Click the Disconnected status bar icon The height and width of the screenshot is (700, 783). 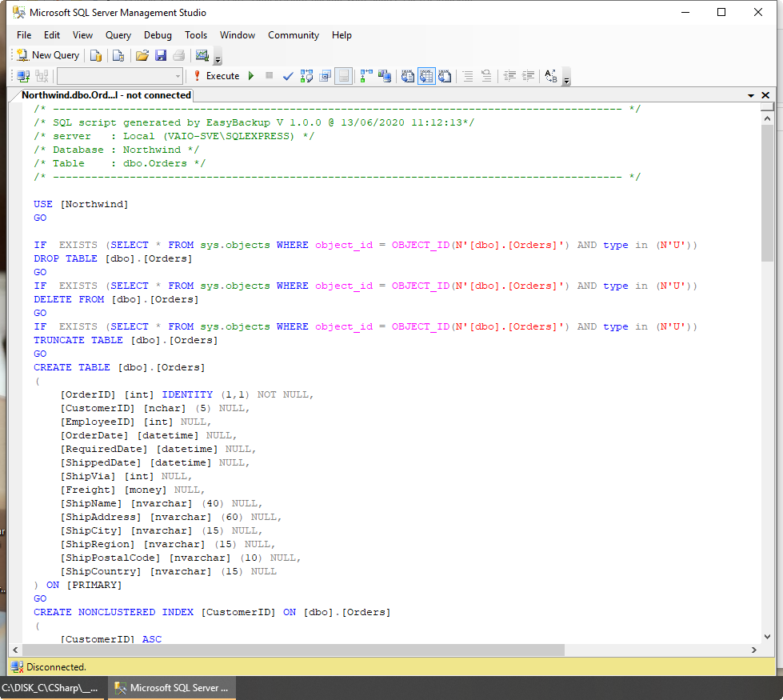17,667
